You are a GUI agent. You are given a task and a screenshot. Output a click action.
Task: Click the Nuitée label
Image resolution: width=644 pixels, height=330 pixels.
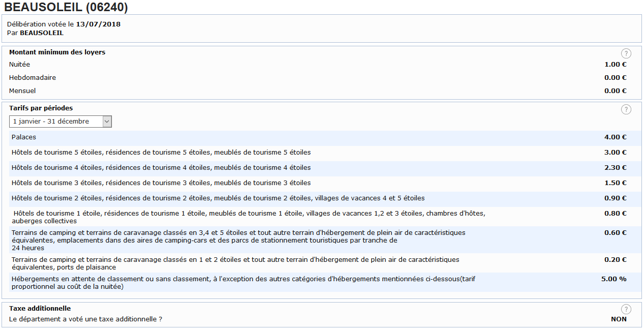(x=19, y=65)
